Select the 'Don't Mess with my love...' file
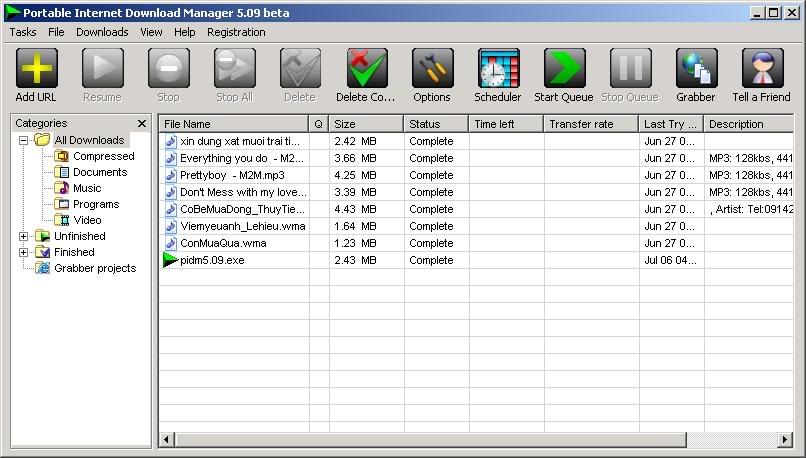 tap(243, 192)
